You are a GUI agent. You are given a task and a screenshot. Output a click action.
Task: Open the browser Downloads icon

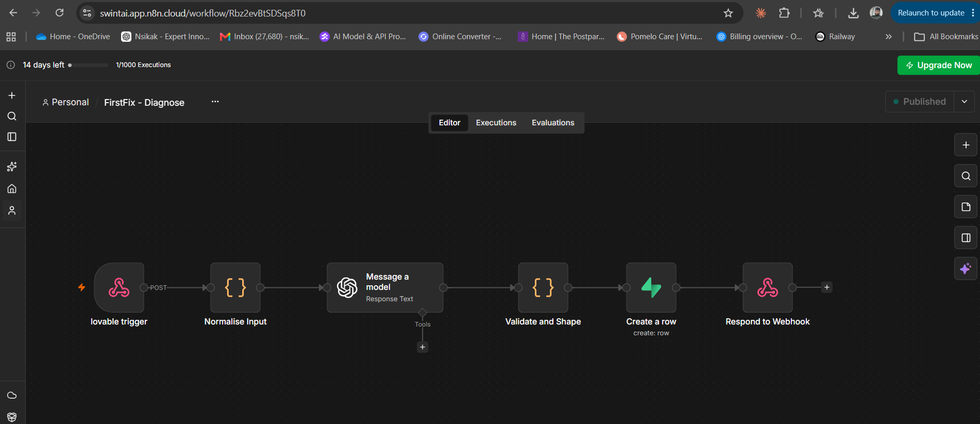853,13
